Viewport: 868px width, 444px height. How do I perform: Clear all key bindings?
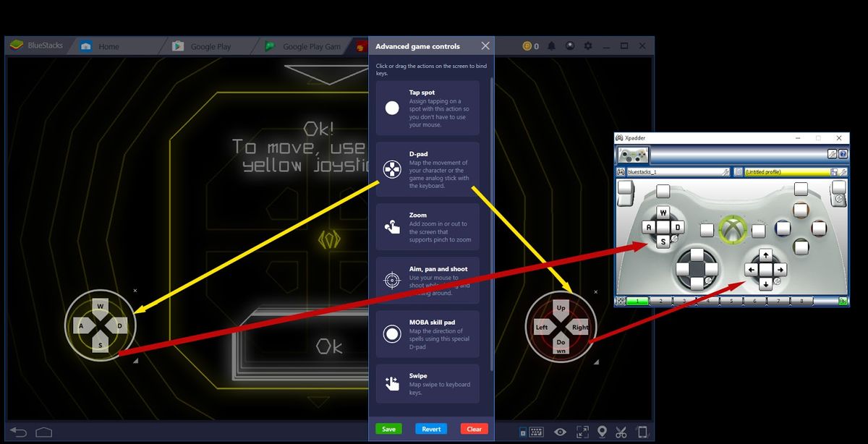point(474,428)
